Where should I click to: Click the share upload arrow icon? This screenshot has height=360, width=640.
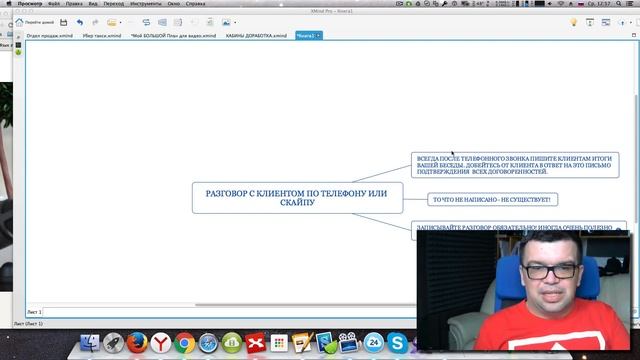(622, 23)
